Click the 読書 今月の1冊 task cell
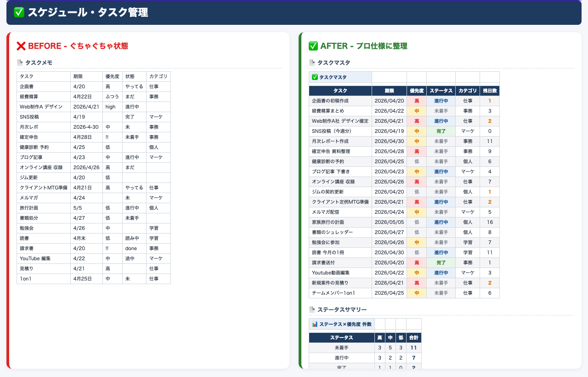The height and width of the screenshot is (377, 588). tap(340, 252)
